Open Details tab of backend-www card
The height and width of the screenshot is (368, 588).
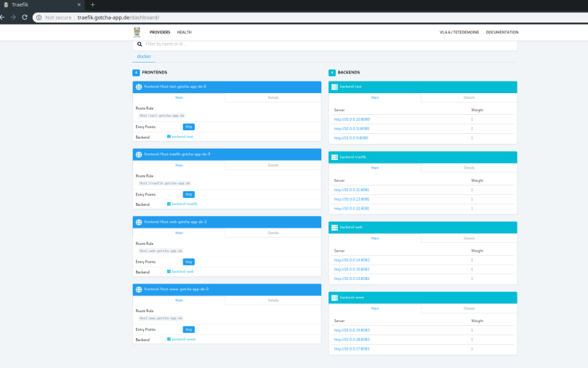click(x=469, y=308)
